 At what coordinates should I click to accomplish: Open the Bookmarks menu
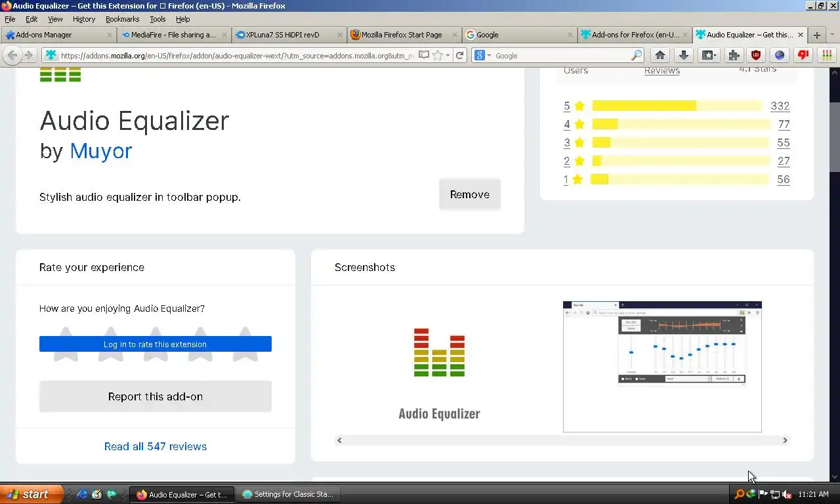pyautogui.click(x=122, y=19)
